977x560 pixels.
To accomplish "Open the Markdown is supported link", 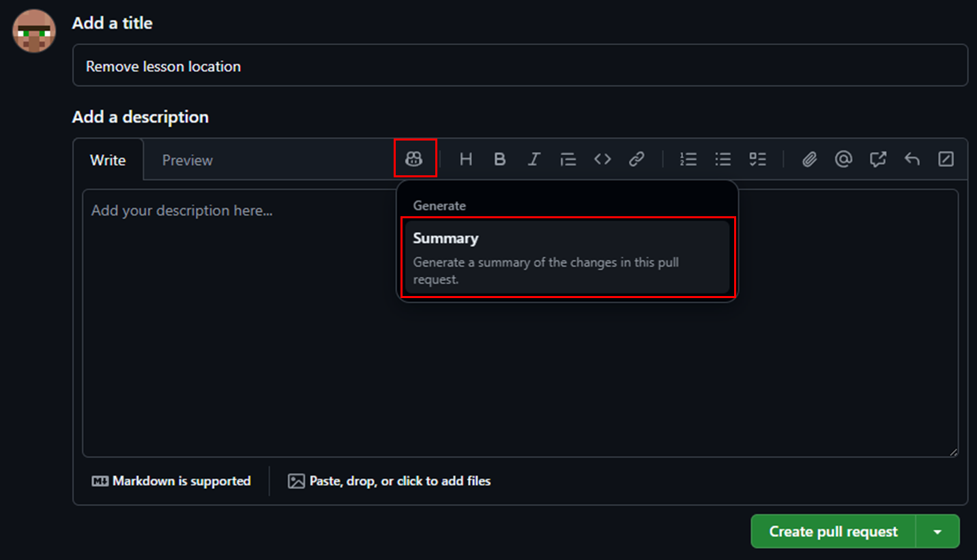I will click(x=171, y=481).
